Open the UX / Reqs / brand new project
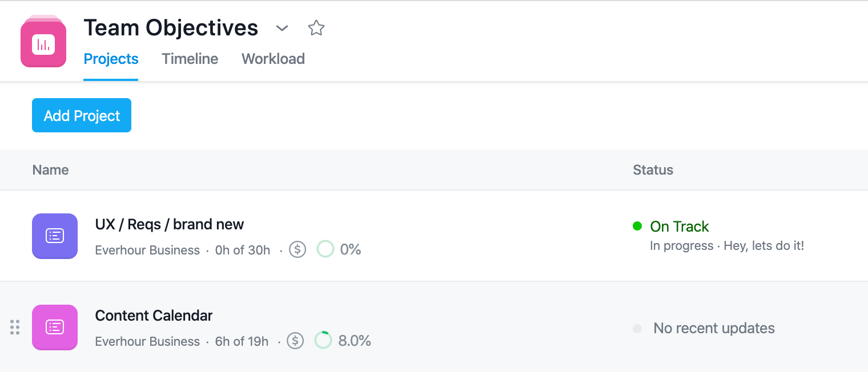868x372 pixels. tap(170, 224)
